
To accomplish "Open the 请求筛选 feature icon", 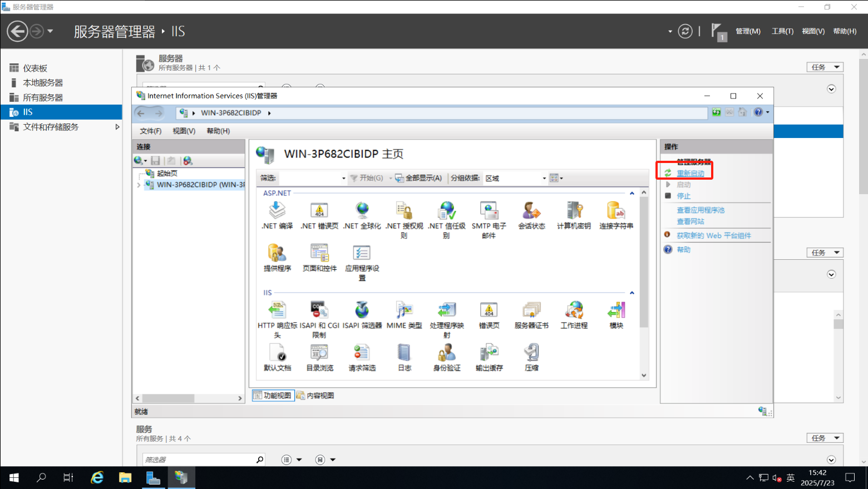I will pos(362,352).
